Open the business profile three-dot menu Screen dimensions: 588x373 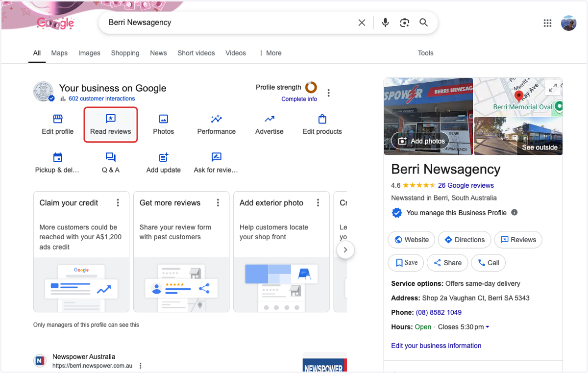tap(329, 93)
